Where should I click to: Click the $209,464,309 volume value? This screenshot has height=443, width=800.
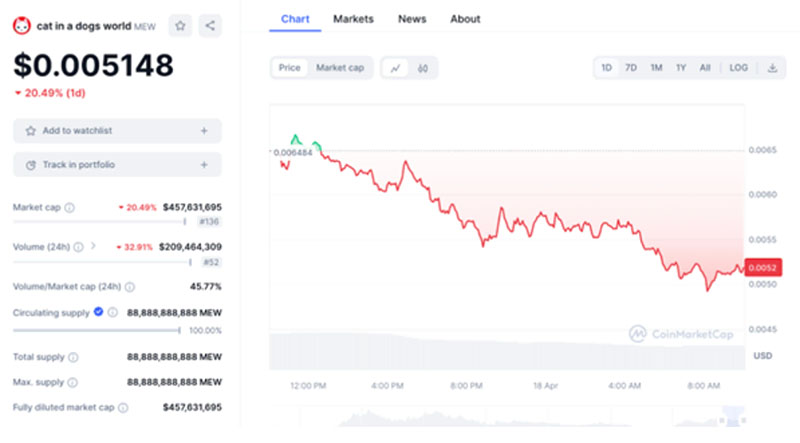click(190, 247)
